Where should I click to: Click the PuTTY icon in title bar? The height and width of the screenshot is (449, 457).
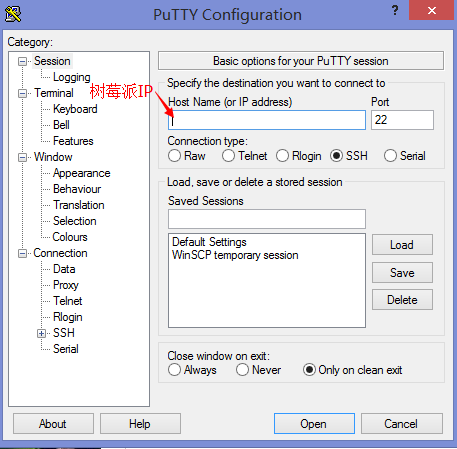click(13, 14)
